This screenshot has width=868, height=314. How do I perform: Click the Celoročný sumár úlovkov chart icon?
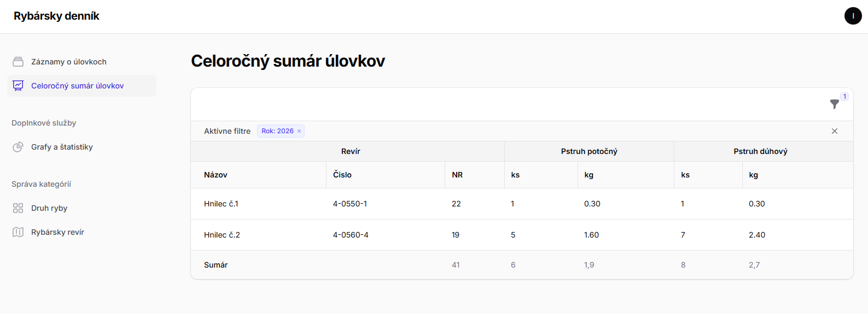point(18,86)
